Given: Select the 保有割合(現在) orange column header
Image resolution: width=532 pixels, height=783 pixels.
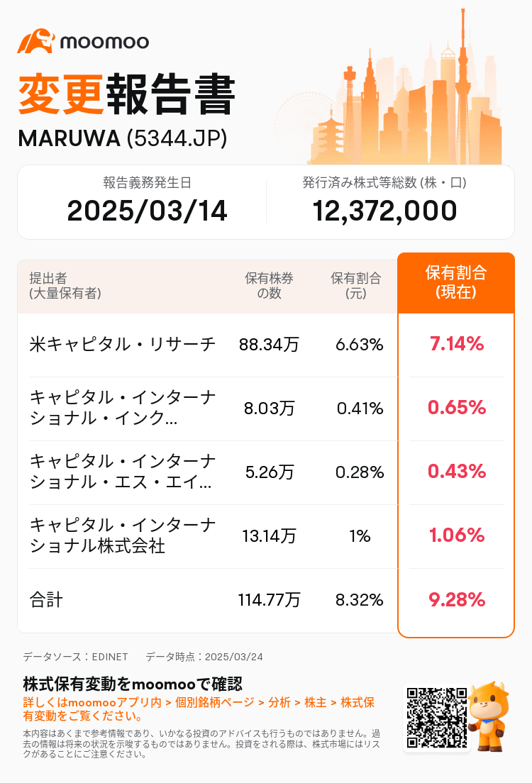Looking at the screenshot, I should [456, 283].
